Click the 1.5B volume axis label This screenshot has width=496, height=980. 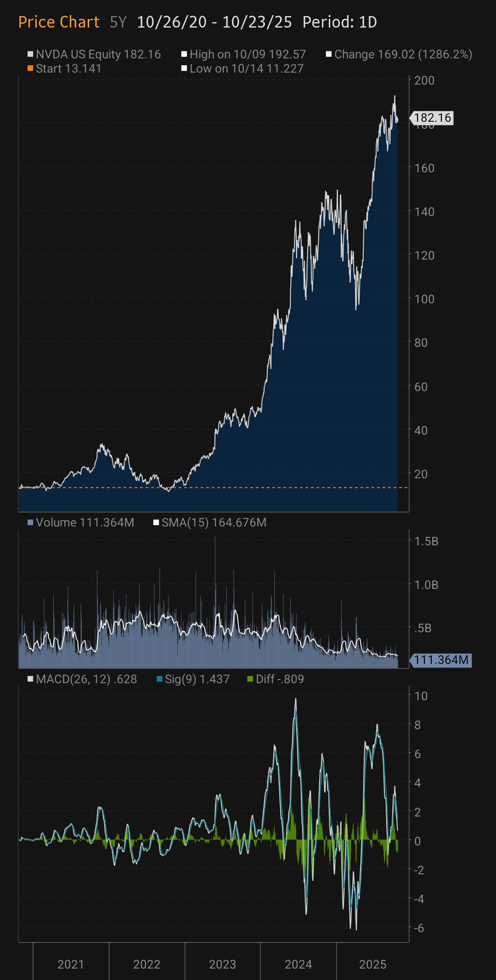(426, 541)
